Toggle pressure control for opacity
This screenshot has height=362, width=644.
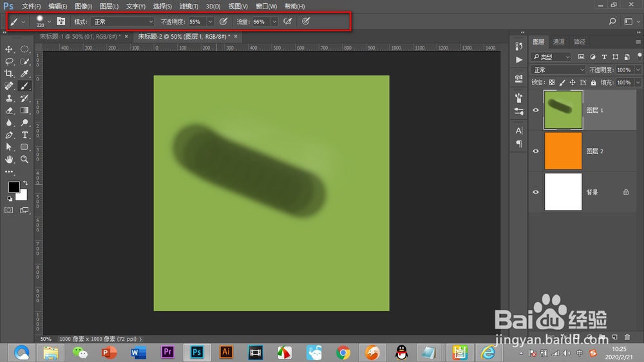tap(223, 21)
